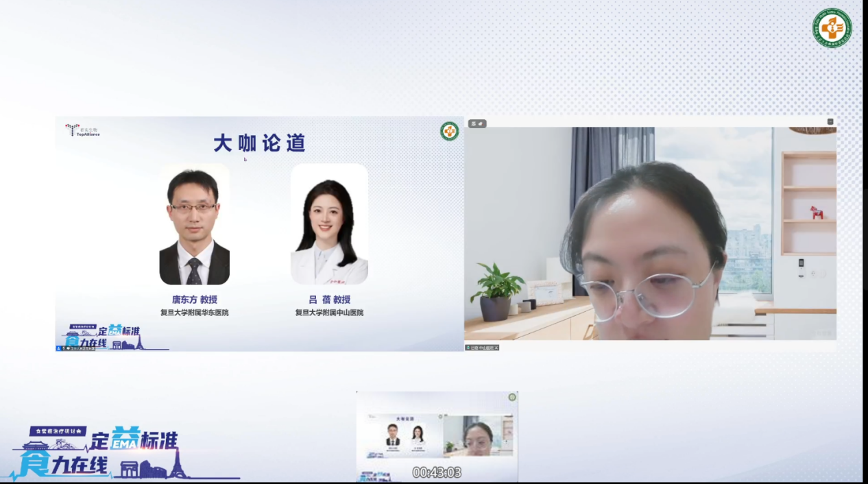Click the participant label at slide's bottom-left corner

77,348
